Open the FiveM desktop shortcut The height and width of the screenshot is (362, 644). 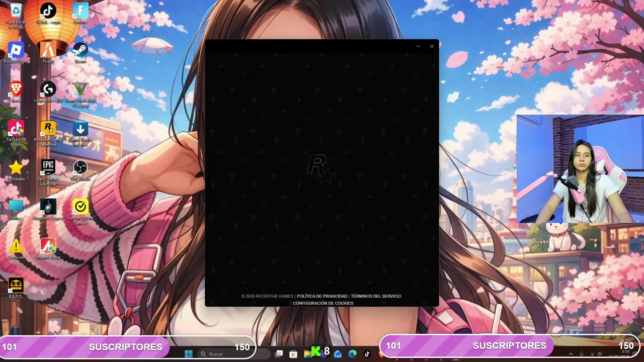48,52
